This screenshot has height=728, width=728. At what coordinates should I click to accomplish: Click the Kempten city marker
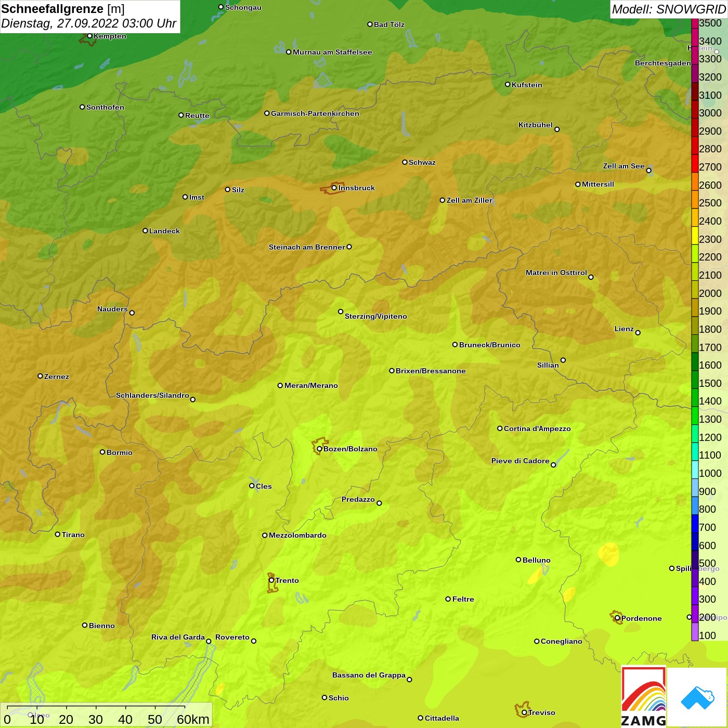point(89,36)
